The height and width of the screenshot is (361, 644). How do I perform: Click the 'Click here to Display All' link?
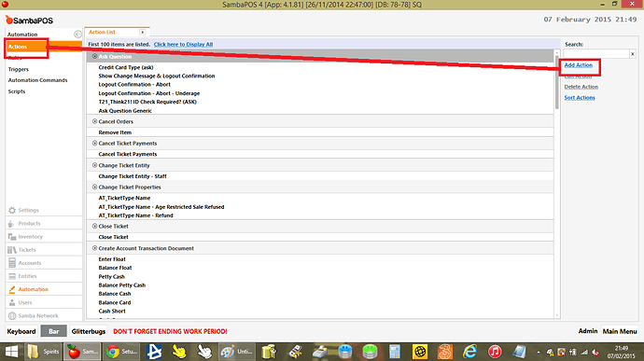(x=183, y=44)
